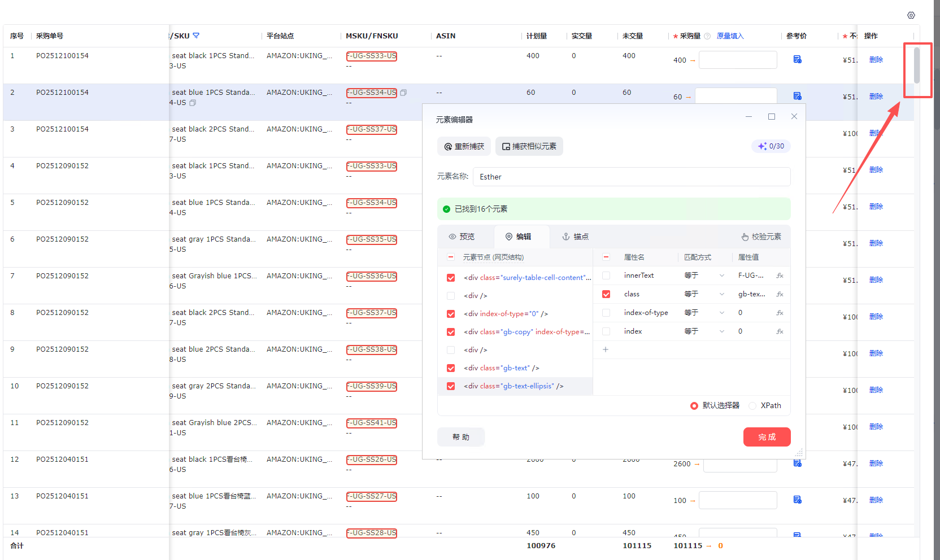This screenshot has height=560, width=940.
Task: Click the red 完成 button
Action: coord(767,437)
